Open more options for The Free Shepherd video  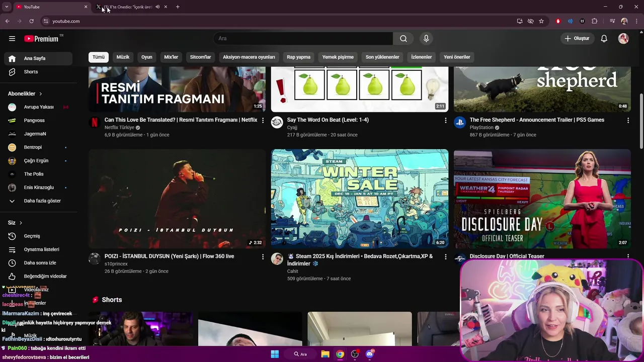pyautogui.click(x=628, y=120)
